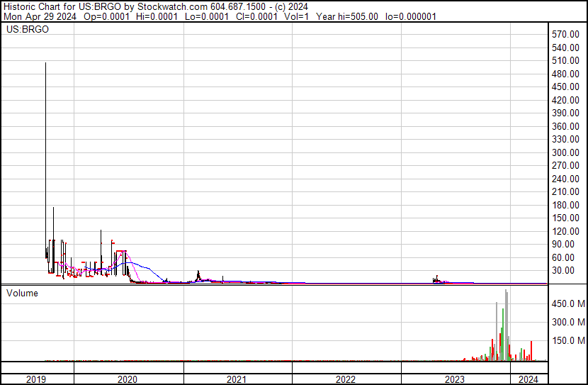The height and width of the screenshot is (385, 588).
Task: Select the 150.0 M volume axis label
Action: [x=569, y=340]
